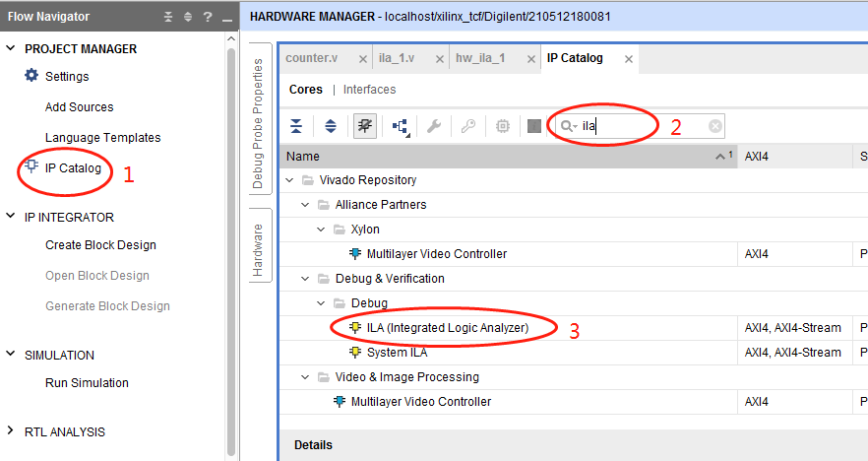Viewport: 868px width, 461px height.
Task: Select Multilayer Video Controller under Video & Image Processing
Action: tap(421, 402)
